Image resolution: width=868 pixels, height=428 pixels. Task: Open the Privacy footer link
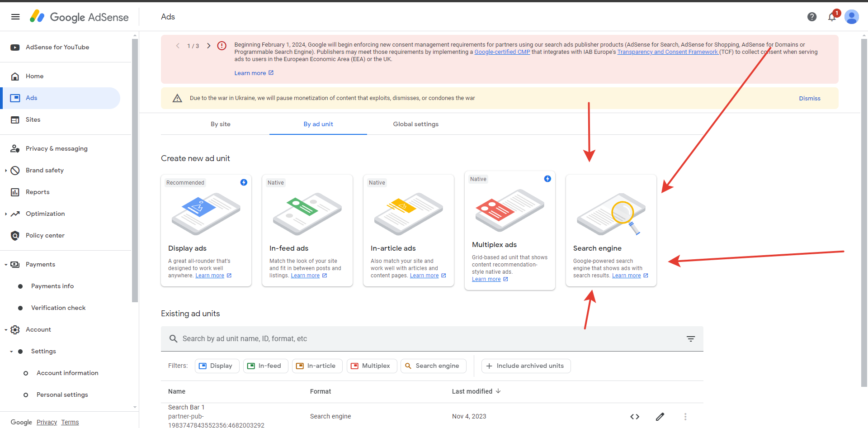pos(47,422)
